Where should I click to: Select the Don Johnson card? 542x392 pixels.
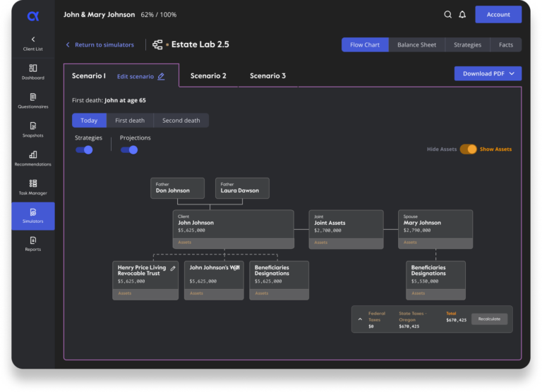tap(177, 188)
